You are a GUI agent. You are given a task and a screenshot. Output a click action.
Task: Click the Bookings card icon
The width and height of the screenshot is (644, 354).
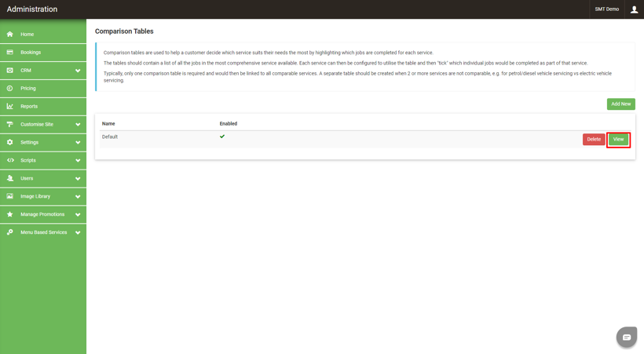point(10,52)
